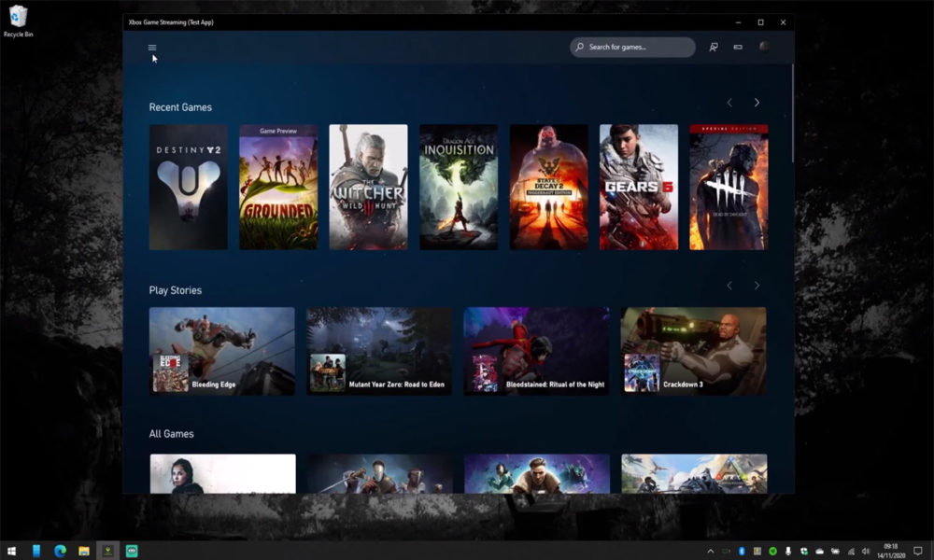Open the Destiny 2 game tile
934x560 pixels.
pyautogui.click(x=189, y=187)
